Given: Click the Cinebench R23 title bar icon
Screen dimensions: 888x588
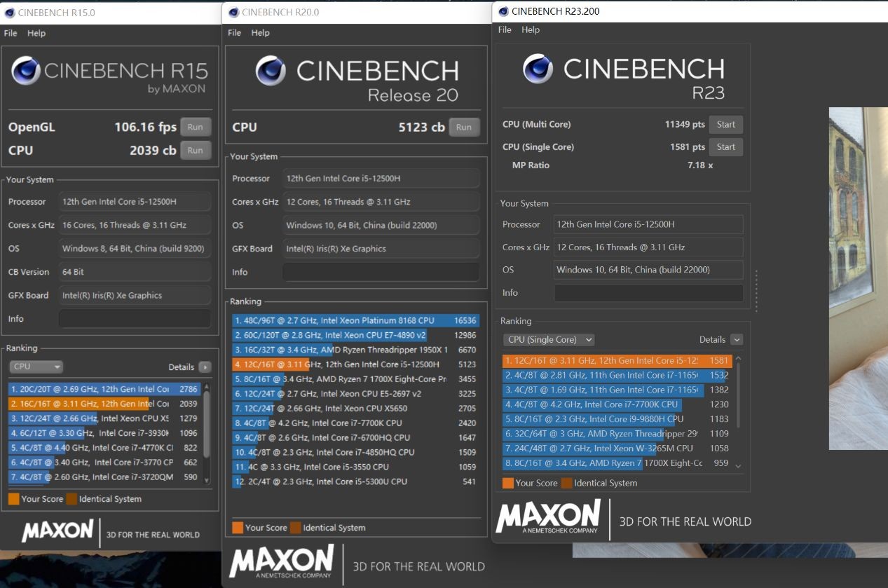Looking at the screenshot, I should 503,11.
